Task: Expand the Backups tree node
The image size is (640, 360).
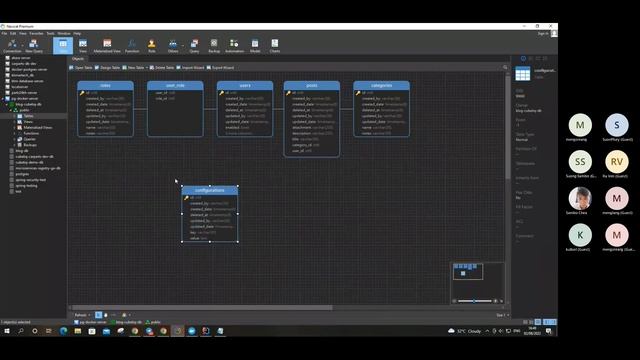Action: click(x=15, y=145)
